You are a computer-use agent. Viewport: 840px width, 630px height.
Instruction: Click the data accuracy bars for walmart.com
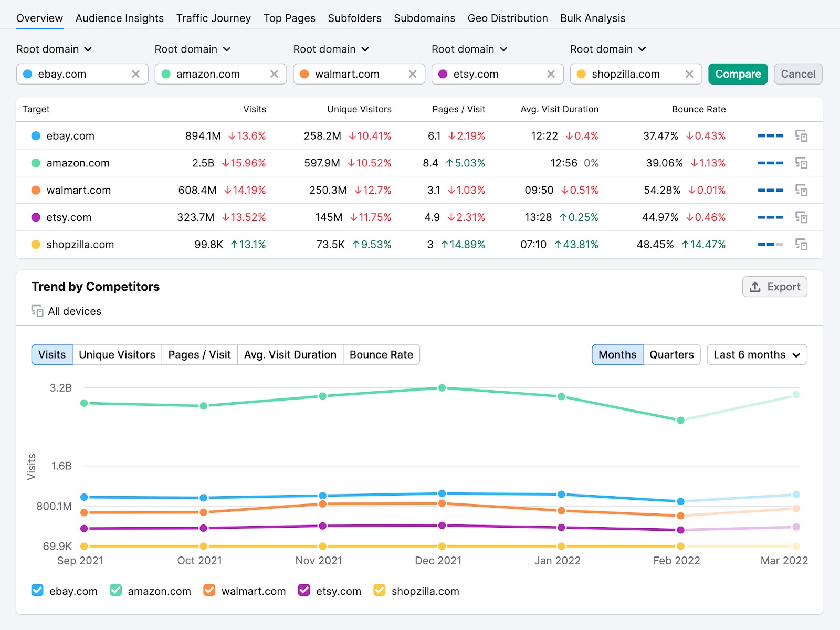(770, 190)
